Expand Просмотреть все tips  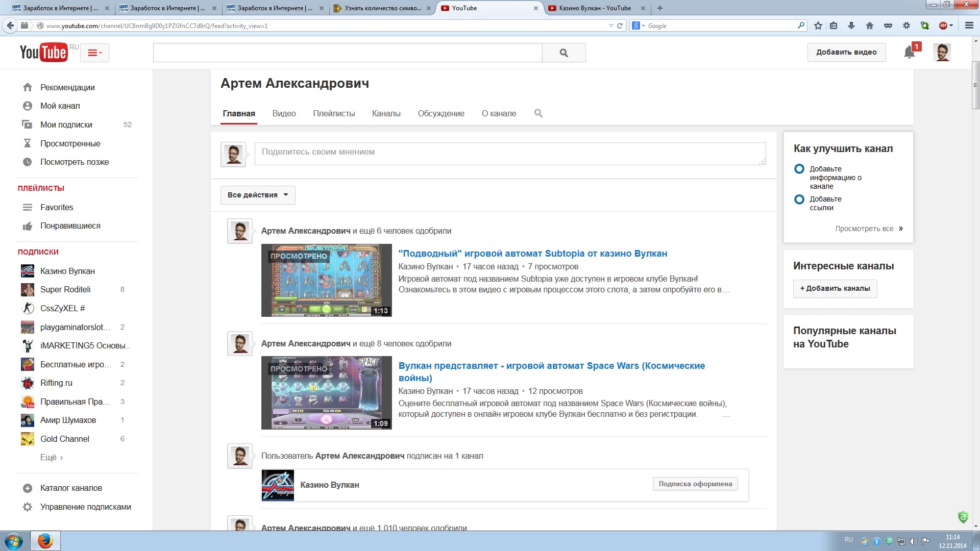(869, 229)
